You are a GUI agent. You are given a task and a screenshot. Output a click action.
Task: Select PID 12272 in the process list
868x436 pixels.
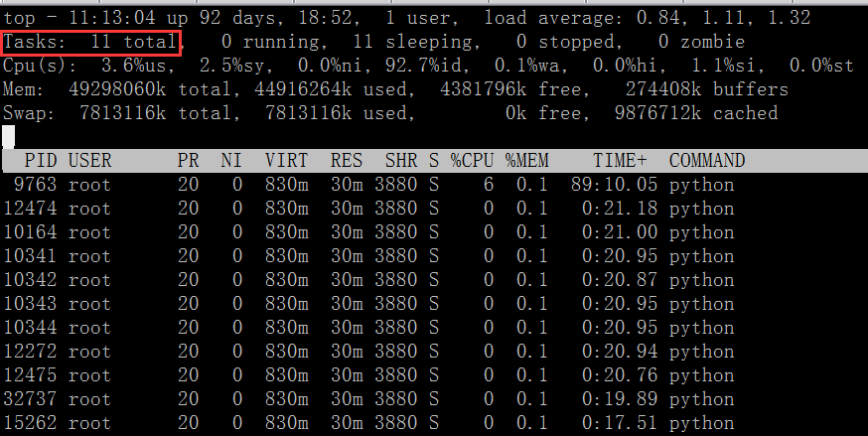click(30, 352)
